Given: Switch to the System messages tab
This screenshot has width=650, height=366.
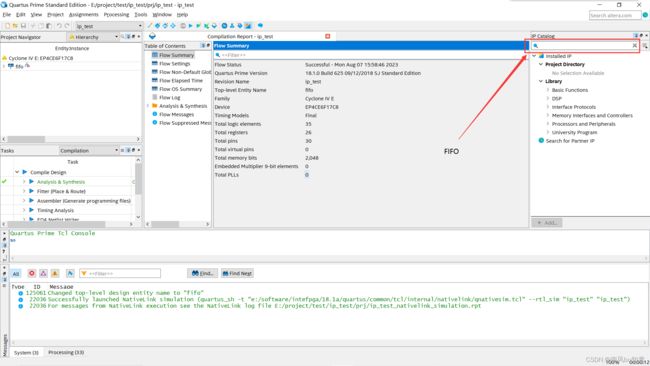Looking at the screenshot, I should 26,352.
